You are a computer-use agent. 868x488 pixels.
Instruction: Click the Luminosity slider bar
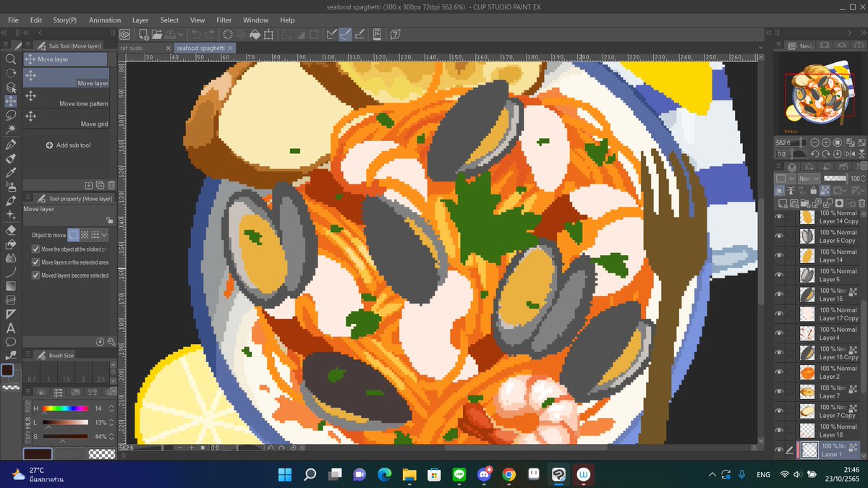tap(67, 422)
